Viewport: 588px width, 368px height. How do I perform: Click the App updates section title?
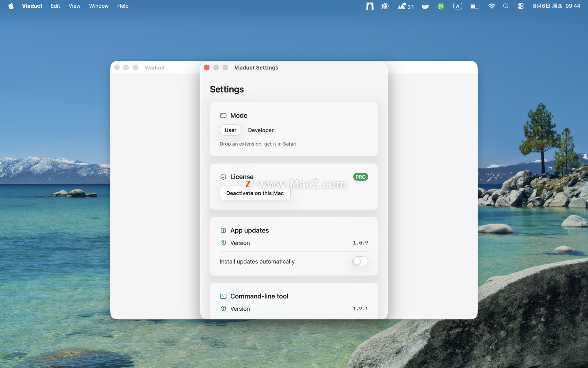(x=250, y=231)
